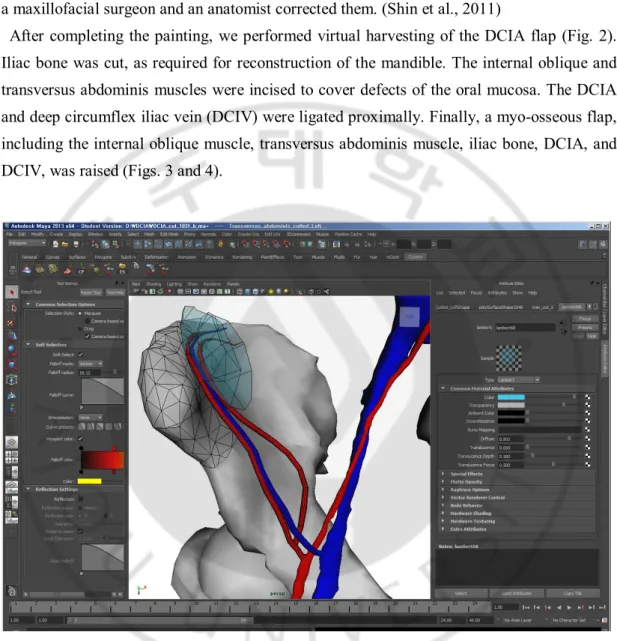Switch to the Polygons shelf tab
The height and width of the screenshot is (641, 617).
click(103, 257)
